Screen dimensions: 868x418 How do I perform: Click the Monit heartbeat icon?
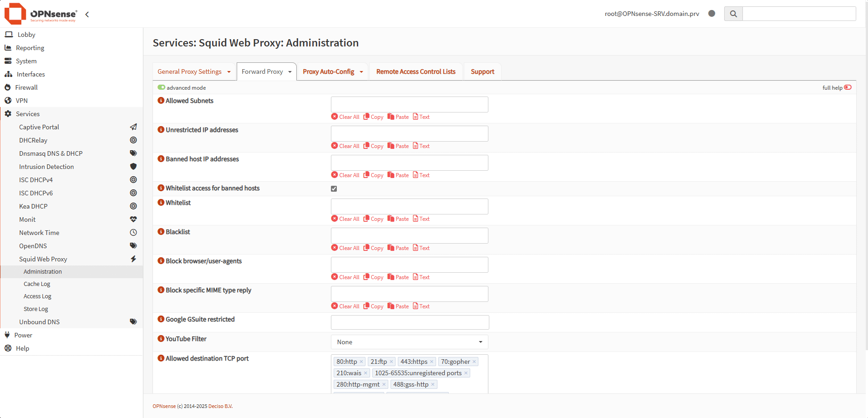133,219
